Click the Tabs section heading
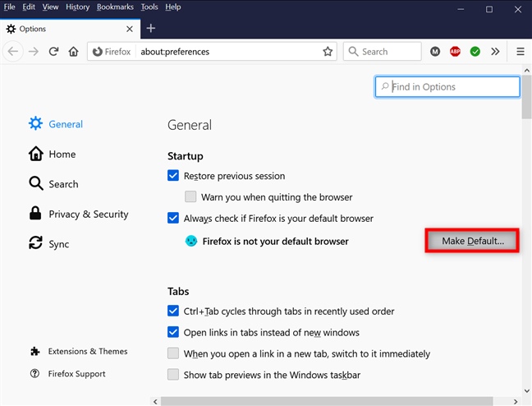 [178, 291]
